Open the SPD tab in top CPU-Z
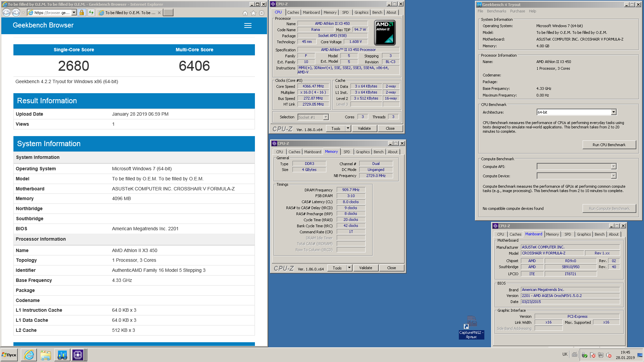 [x=345, y=12]
